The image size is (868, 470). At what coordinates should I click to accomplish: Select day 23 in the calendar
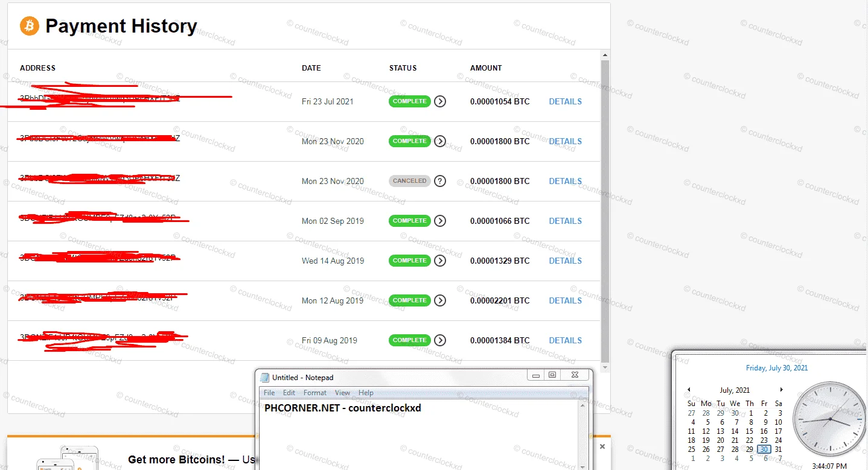(764, 440)
